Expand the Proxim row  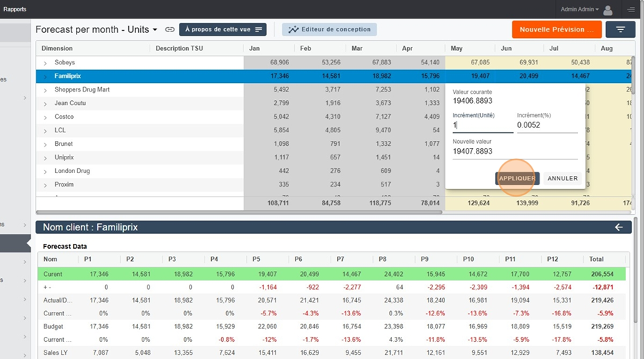click(45, 185)
